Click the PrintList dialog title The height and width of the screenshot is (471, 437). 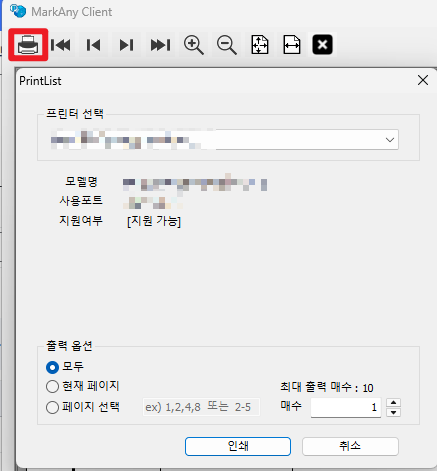pyautogui.click(x=40, y=81)
